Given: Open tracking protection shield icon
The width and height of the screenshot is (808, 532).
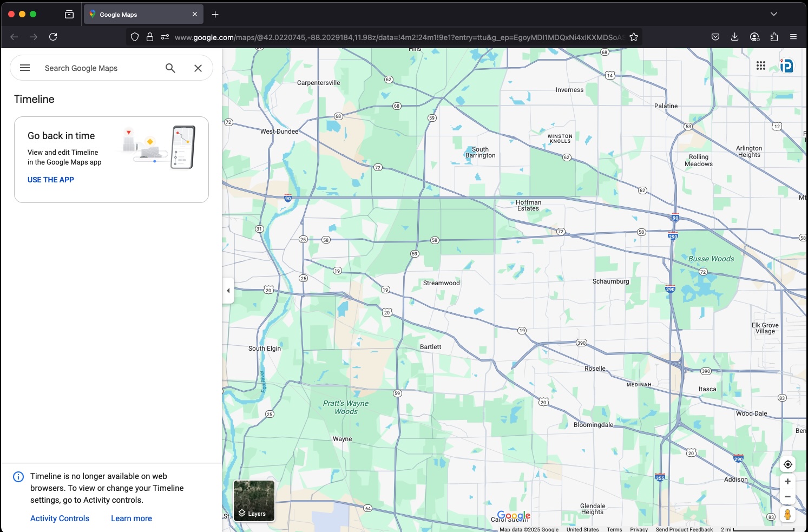Looking at the screenshot, I should [135, 37].
